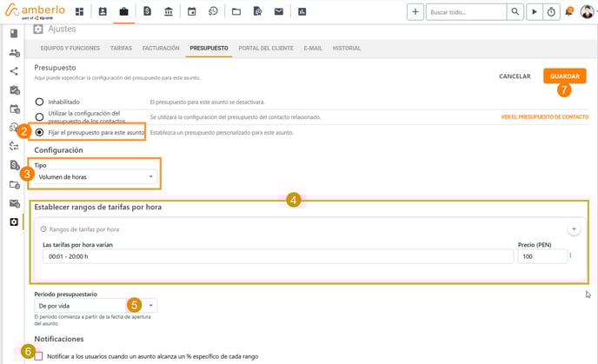Switch to the Facturación tab

pos(161,48)
